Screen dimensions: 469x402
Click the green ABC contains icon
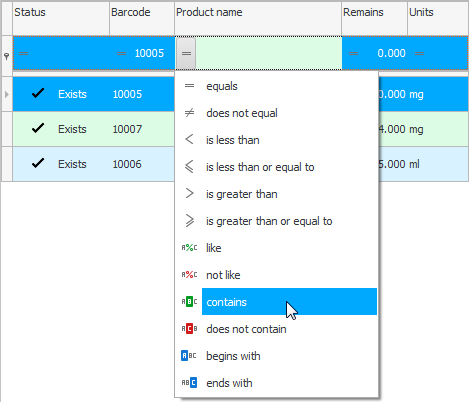point(189,302)
